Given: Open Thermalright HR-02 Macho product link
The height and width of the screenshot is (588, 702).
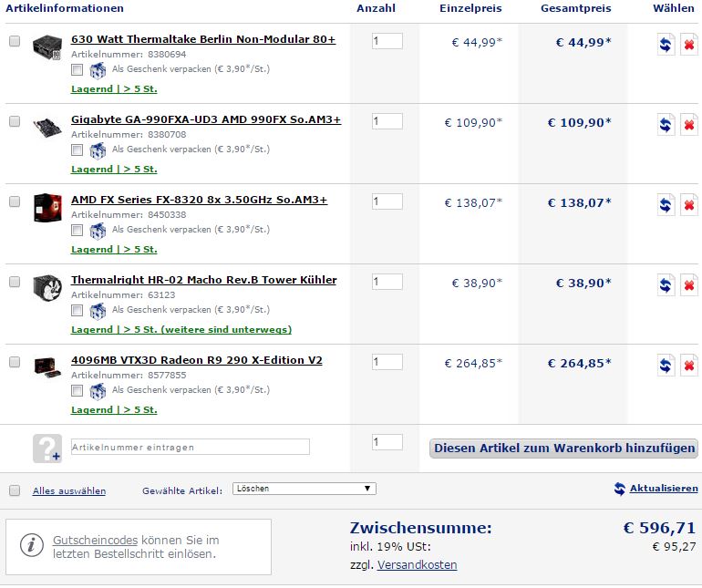Looking at the screenshot, I should pos(203,280).
